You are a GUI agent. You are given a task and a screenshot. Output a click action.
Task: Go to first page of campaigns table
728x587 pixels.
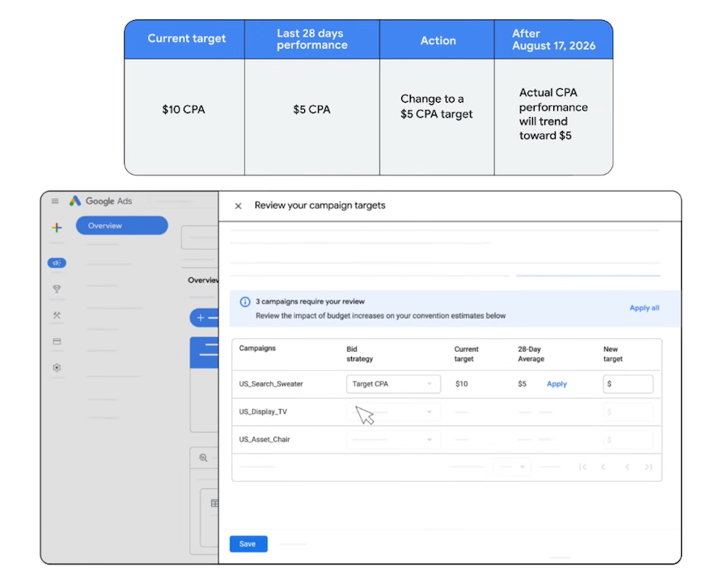582,467
